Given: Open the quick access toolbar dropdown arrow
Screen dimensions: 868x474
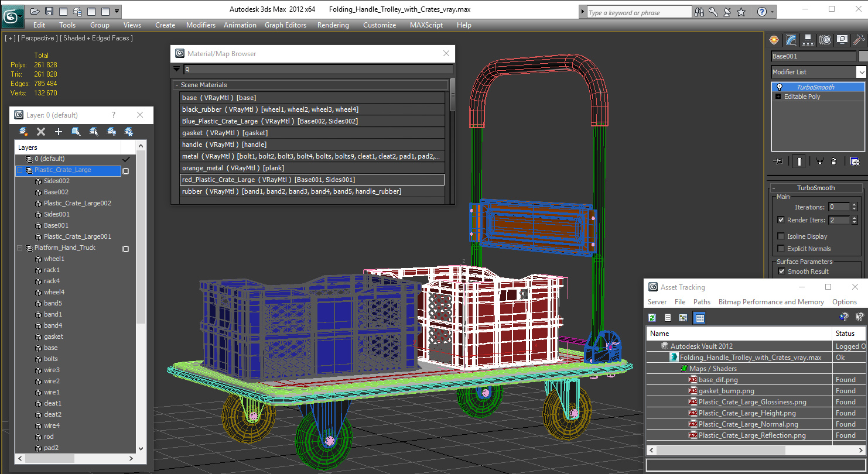Looking at the screenshot, I should (x=117, y=11).
